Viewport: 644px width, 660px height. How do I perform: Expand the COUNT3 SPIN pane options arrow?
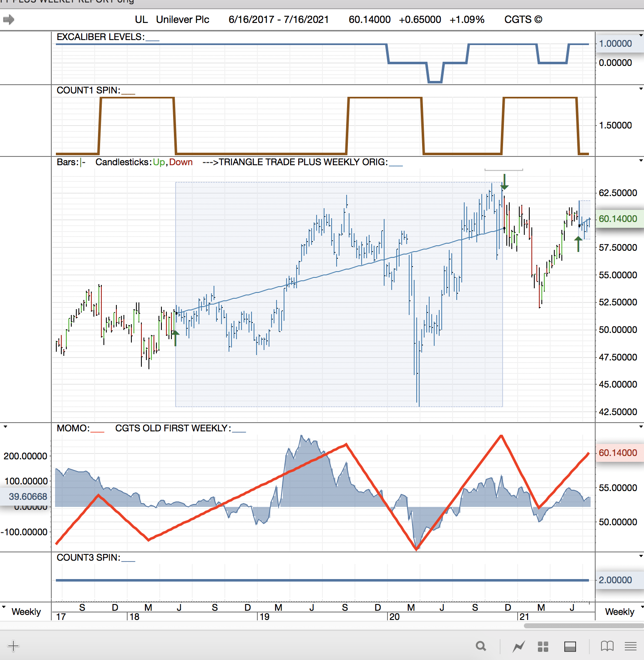click(x=641, y=556)
